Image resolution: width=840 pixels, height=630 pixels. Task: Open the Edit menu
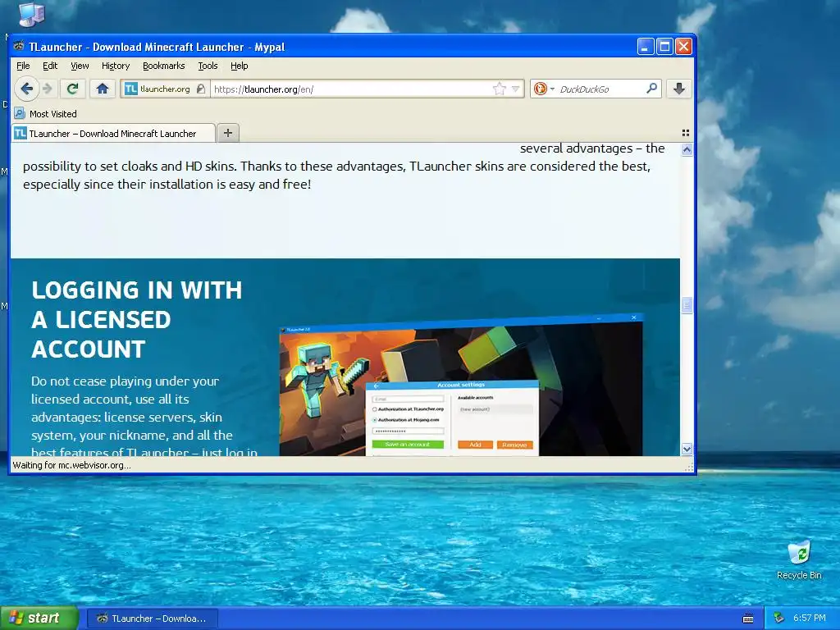click(x=50, y=66)
